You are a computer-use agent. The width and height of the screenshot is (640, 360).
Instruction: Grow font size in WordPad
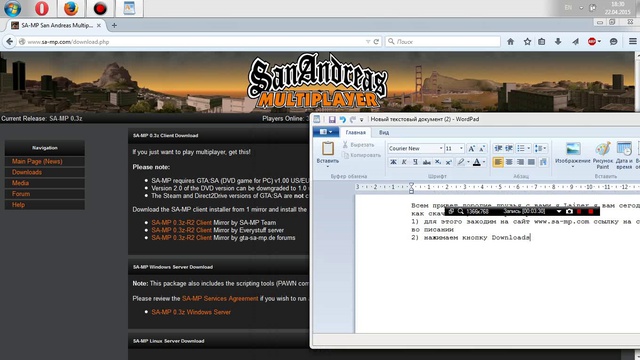471,149
